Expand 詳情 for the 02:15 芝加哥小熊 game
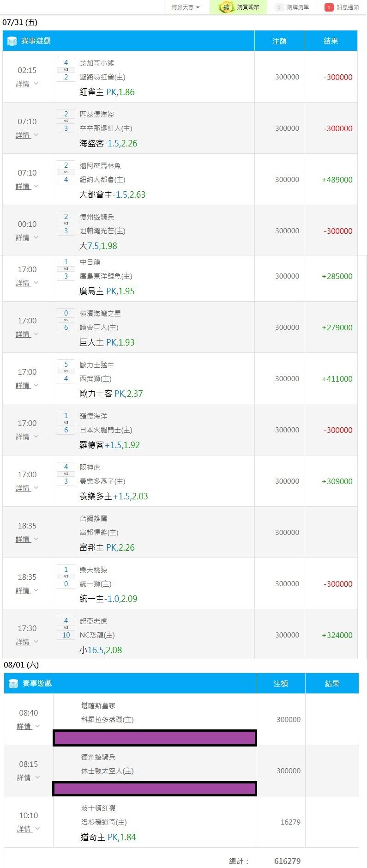 (27, 84)
